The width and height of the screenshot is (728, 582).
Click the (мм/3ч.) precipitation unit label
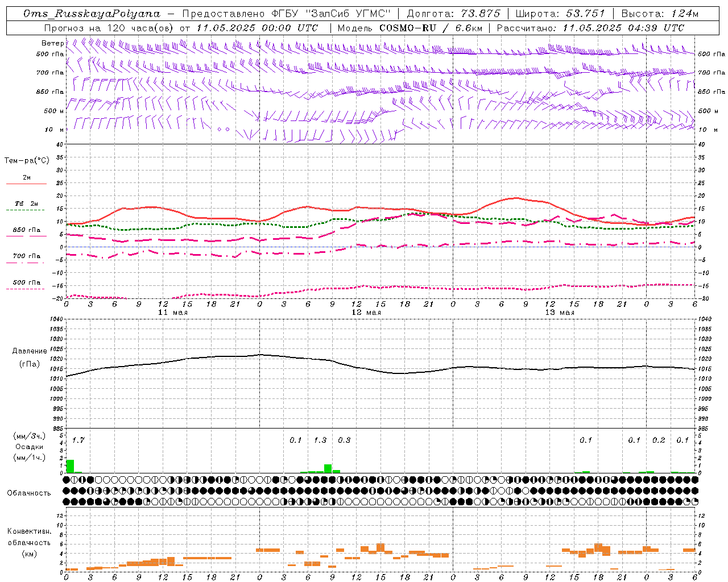click(x=30, y=436)
